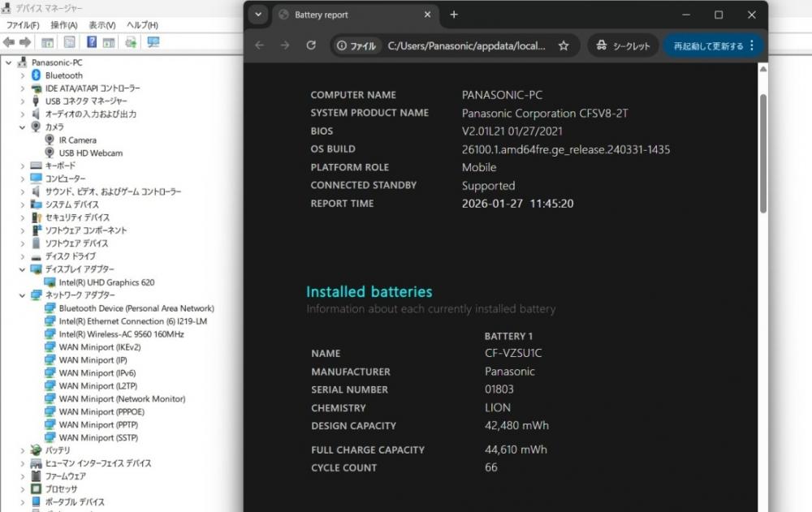Click 再起動して更新する button
This screenshot has width=812, height=512.
point(707,45)
